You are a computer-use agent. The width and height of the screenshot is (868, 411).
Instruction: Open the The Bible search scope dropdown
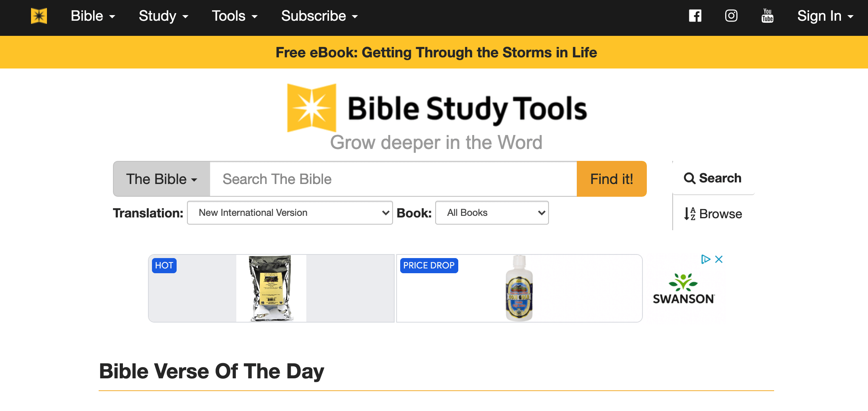161,179
